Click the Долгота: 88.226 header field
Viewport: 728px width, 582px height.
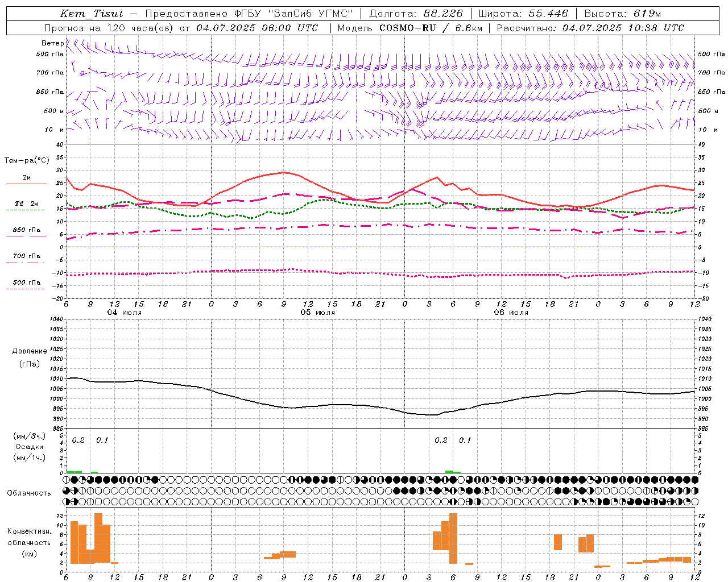[416, 14]
